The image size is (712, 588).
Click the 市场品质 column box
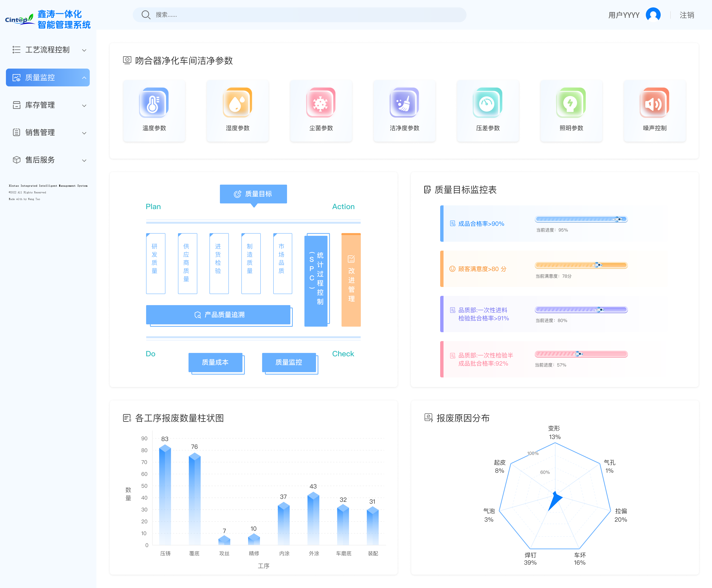click(283, 263)
